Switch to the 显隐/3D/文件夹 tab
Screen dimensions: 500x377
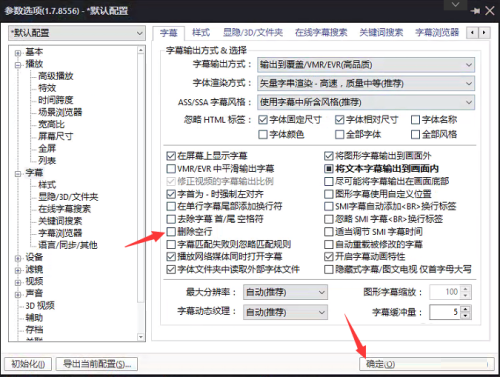253,33
